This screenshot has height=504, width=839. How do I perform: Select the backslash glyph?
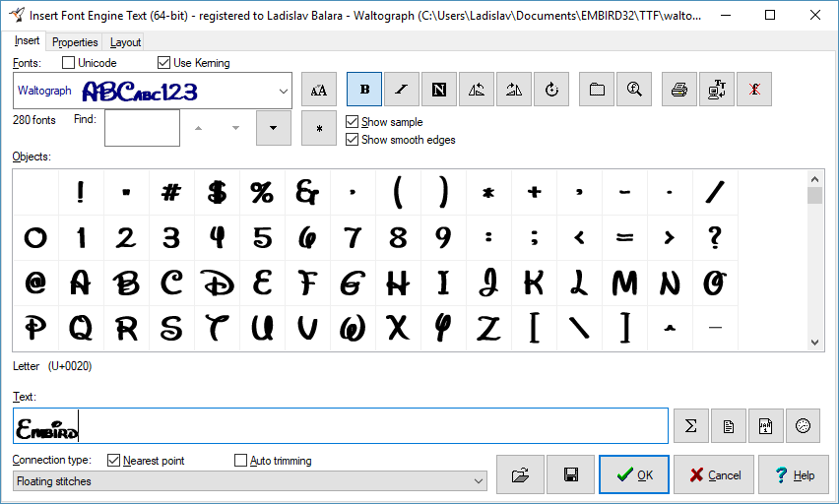[x=579, y=328]
